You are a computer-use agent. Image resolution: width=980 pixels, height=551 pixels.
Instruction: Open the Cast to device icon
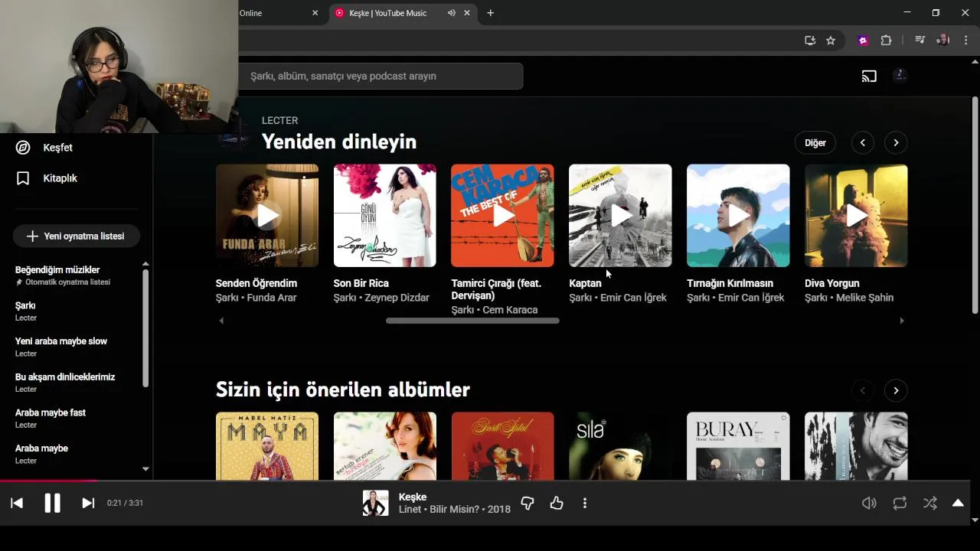point(869,76)
